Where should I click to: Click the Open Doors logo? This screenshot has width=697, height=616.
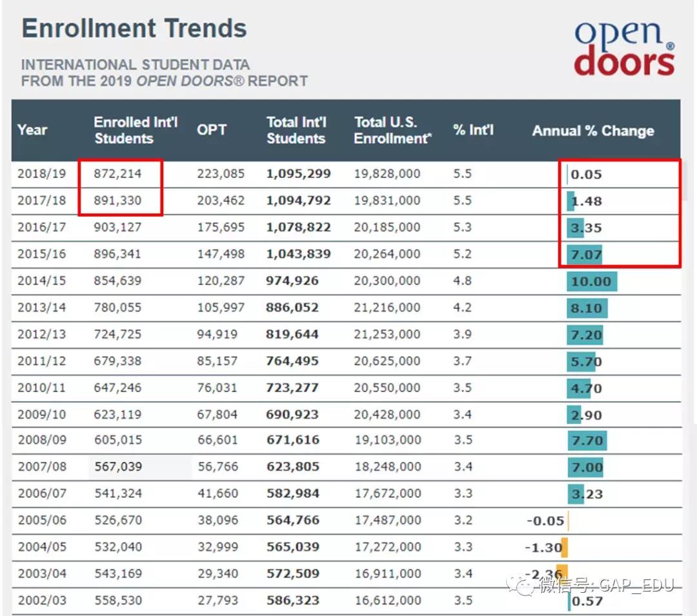tap(624, 48)
